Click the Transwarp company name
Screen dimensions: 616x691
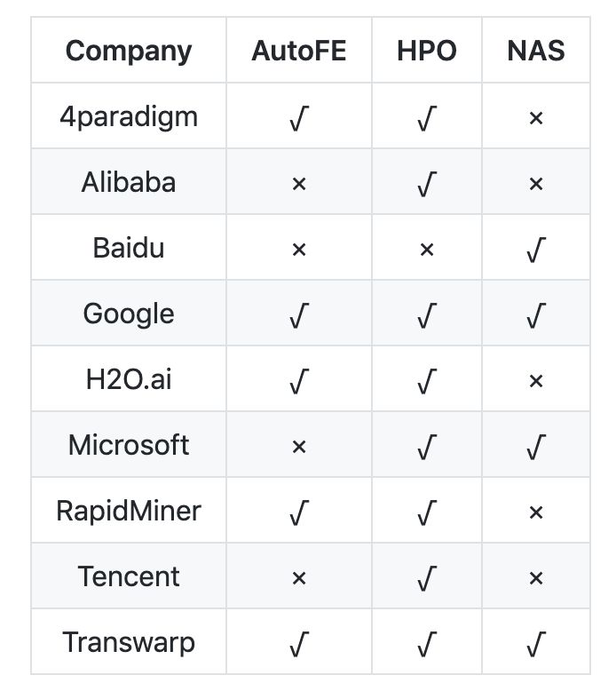click(129, 642)
